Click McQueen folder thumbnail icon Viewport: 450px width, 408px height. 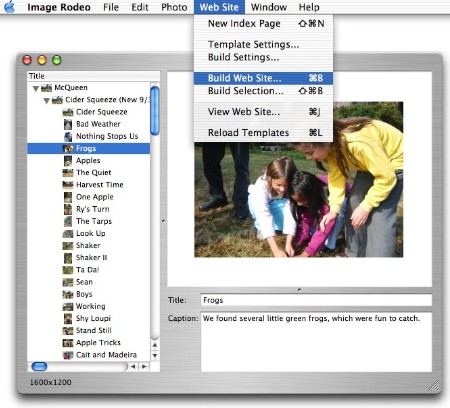46,88
